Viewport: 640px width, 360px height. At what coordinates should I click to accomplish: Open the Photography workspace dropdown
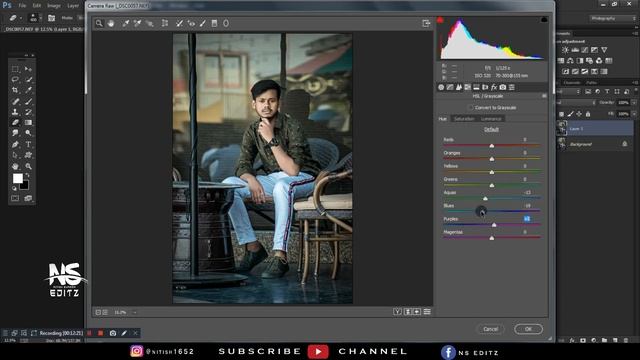(613, 18)
